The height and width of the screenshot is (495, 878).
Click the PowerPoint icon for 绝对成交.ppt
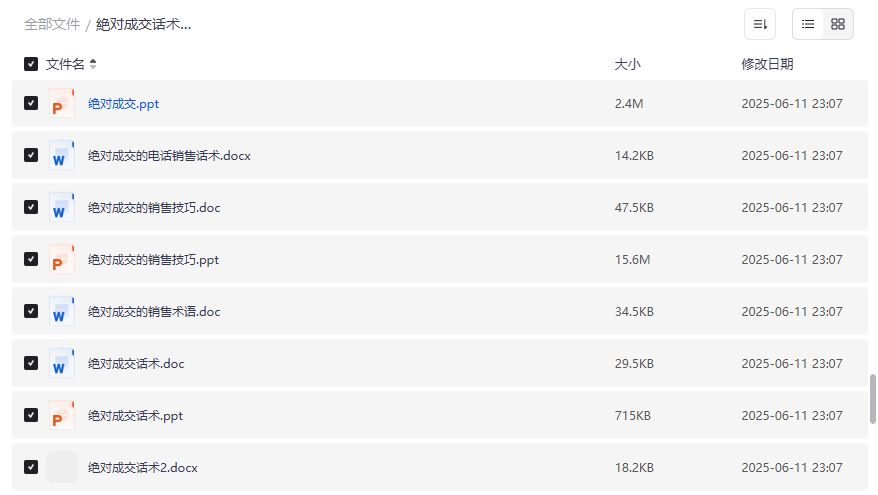62,103
